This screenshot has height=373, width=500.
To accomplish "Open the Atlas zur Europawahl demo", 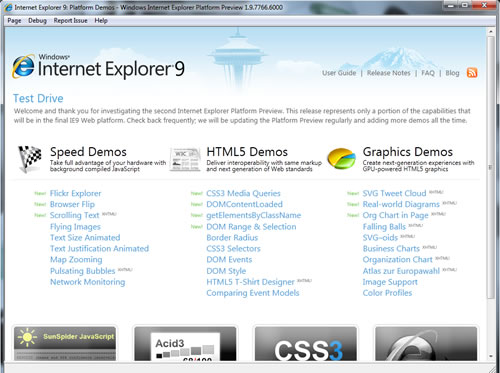I will click(x=401, y=271).
